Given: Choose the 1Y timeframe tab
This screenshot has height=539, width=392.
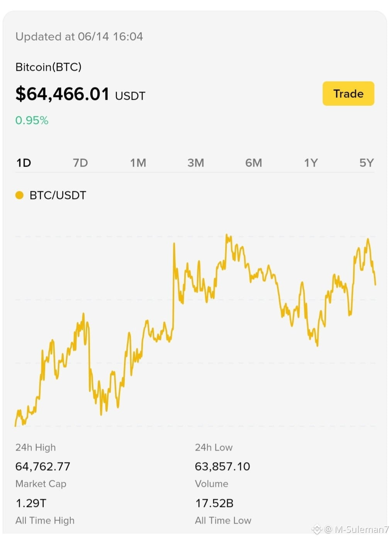Looking at the screenshot, I should pyautogui.click(x=311, y=163).
